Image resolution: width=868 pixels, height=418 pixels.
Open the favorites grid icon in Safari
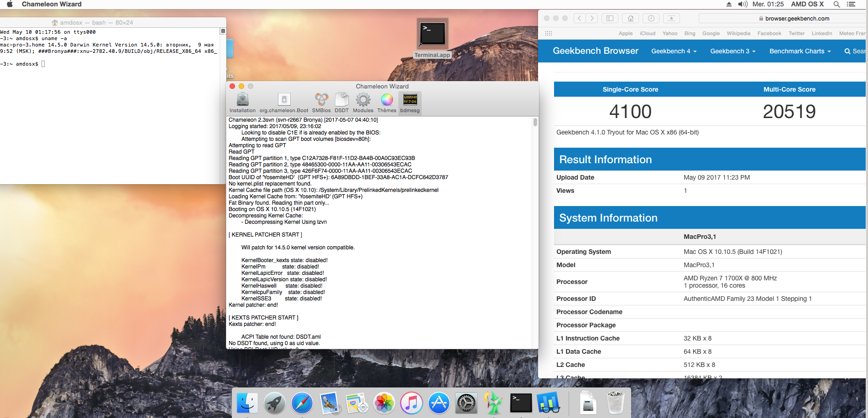click(x=549, y=33)
